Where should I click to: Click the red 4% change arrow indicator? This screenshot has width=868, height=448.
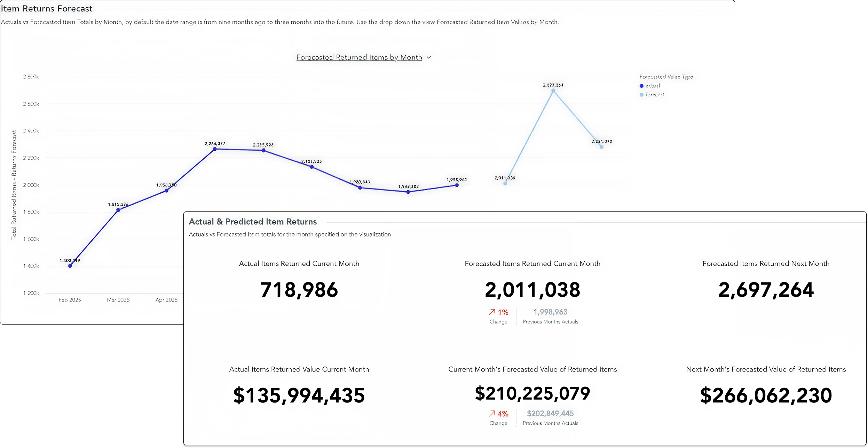[492, 414]
